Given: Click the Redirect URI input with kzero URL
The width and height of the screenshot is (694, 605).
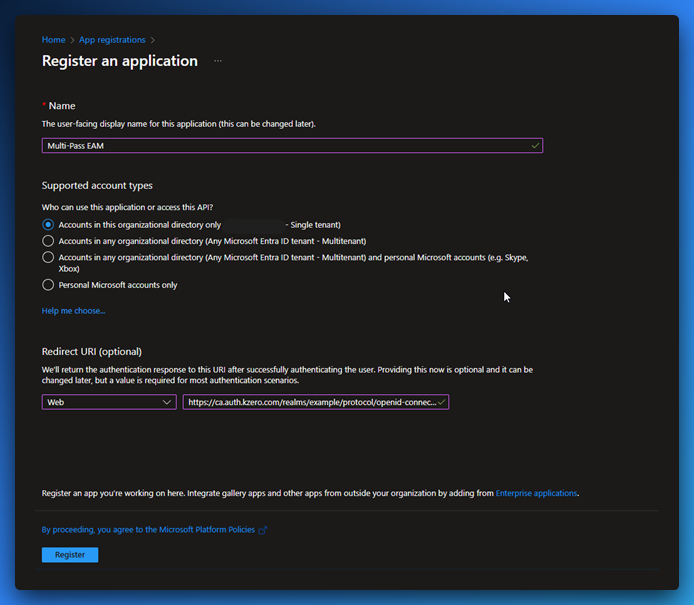Looking at the screenshot, I should tap(316, 402).
